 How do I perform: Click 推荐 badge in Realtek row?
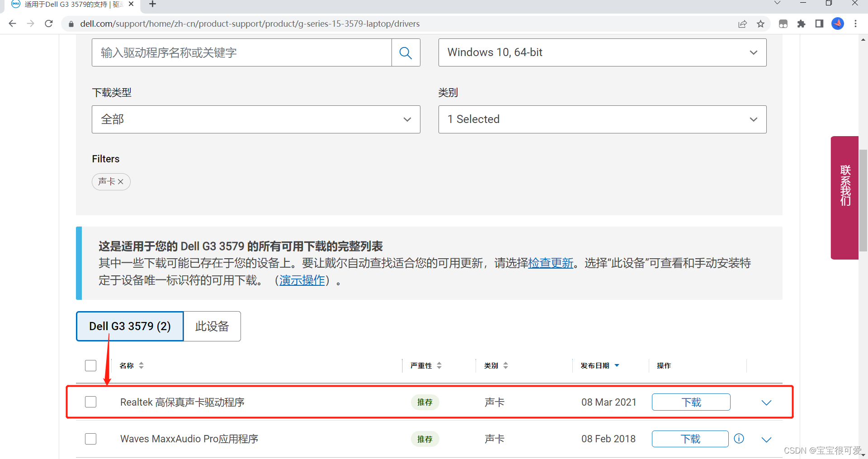click(425, 402)
